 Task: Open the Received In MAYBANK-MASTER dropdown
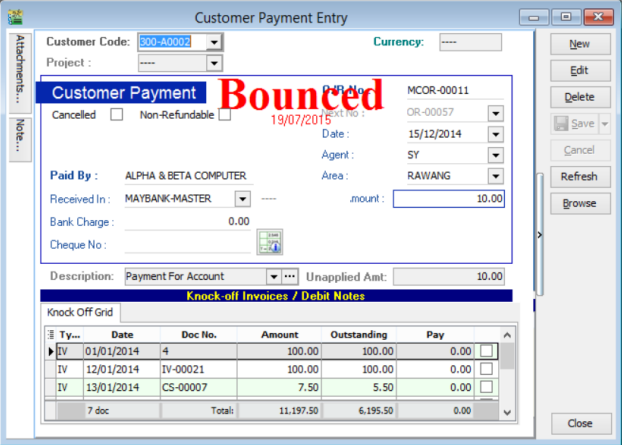[x=243, y=199]
